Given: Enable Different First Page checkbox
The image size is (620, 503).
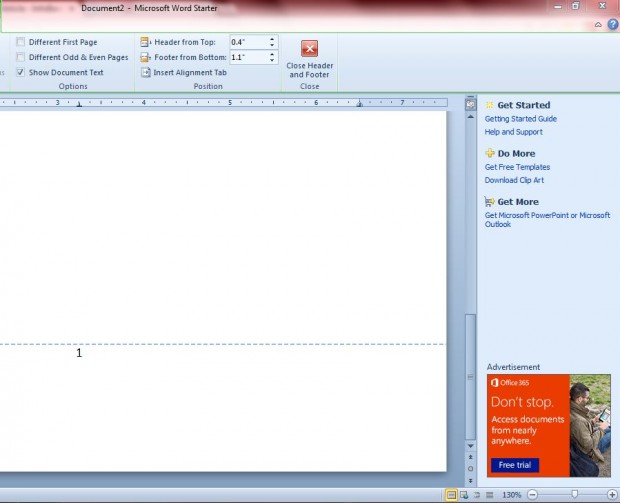Looking at the screenshot, I should coord(21,42).
